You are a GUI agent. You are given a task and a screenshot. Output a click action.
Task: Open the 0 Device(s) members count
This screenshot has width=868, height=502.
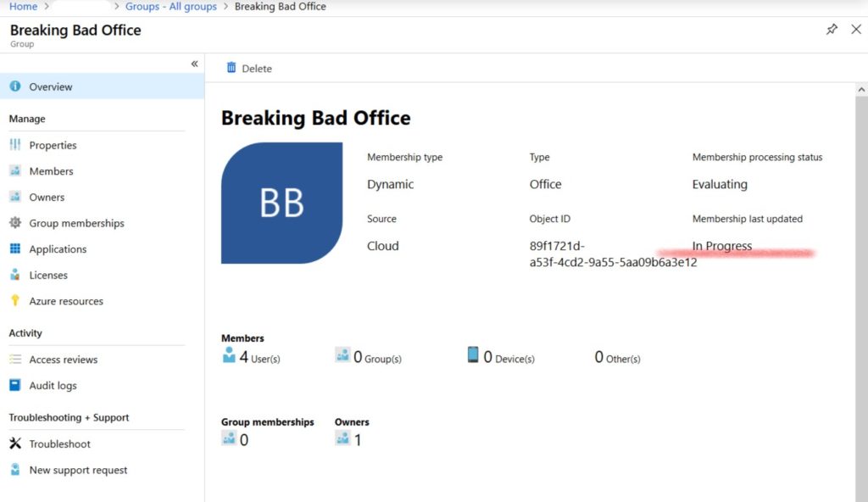[x=509, y=357]
